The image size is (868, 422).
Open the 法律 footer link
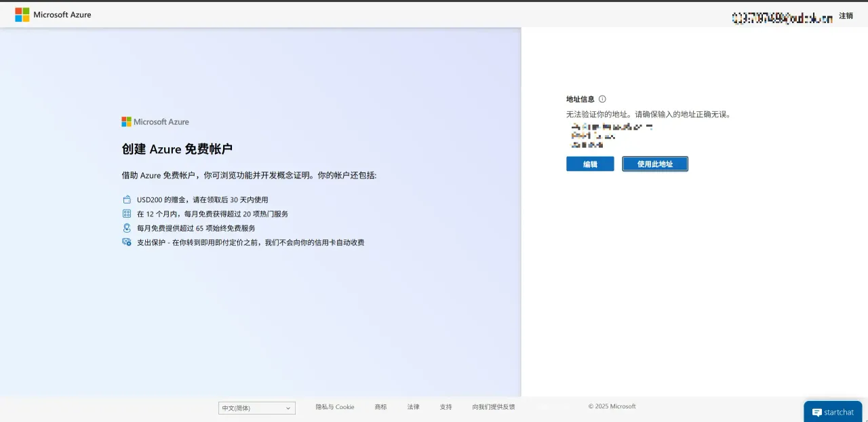point(413,407)
